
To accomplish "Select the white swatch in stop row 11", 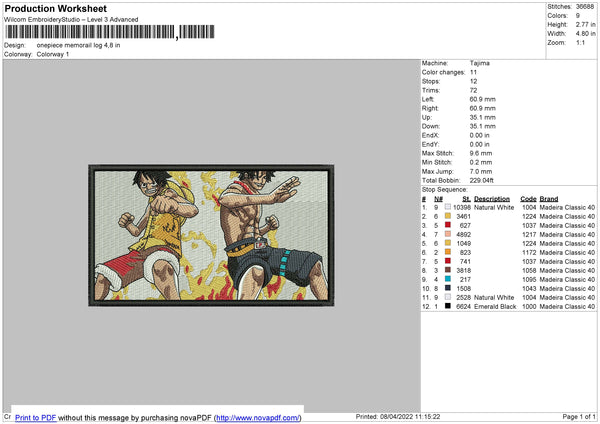I will point(448,297).
